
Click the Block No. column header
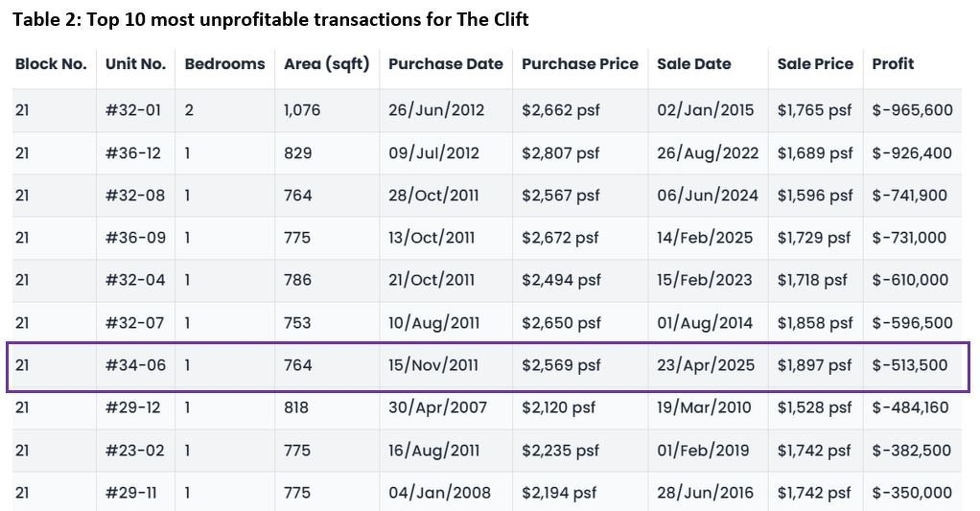(x=51, y=64)
